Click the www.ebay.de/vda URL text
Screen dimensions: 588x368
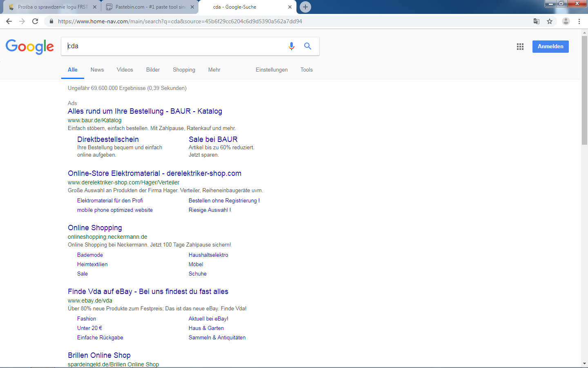tap(90, 301)
